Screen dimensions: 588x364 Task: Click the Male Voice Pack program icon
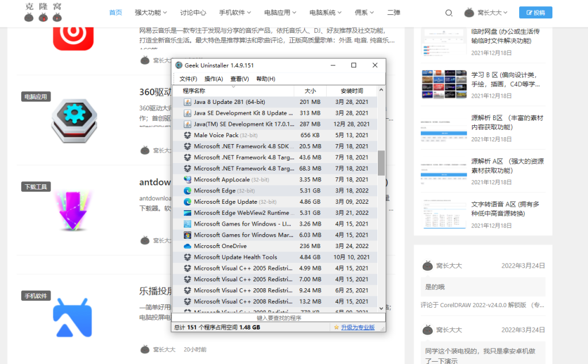click(187, 135)
